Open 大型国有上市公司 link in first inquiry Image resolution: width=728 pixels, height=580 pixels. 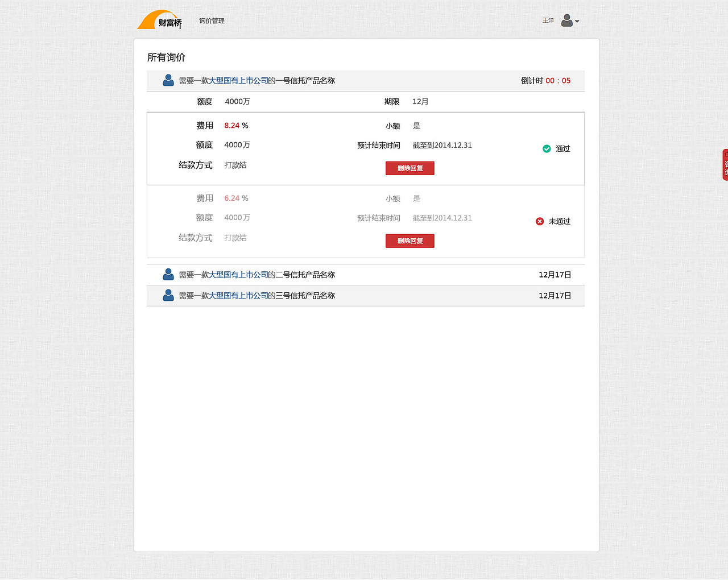coord(238,80)
